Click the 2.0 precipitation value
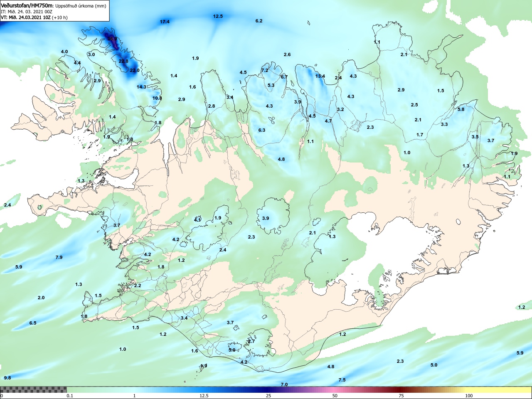Image resolution: width=532 pixels, height=399 pixels. pyautogui.click(x=41, y=298)
